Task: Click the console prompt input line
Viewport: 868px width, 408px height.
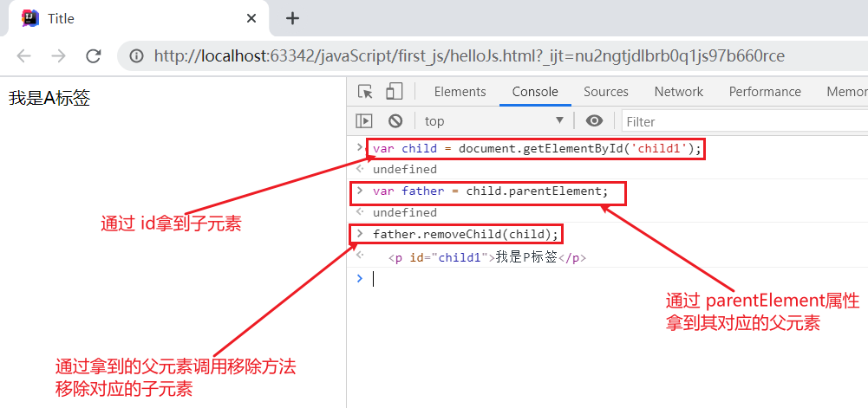Action: [607, 279]
